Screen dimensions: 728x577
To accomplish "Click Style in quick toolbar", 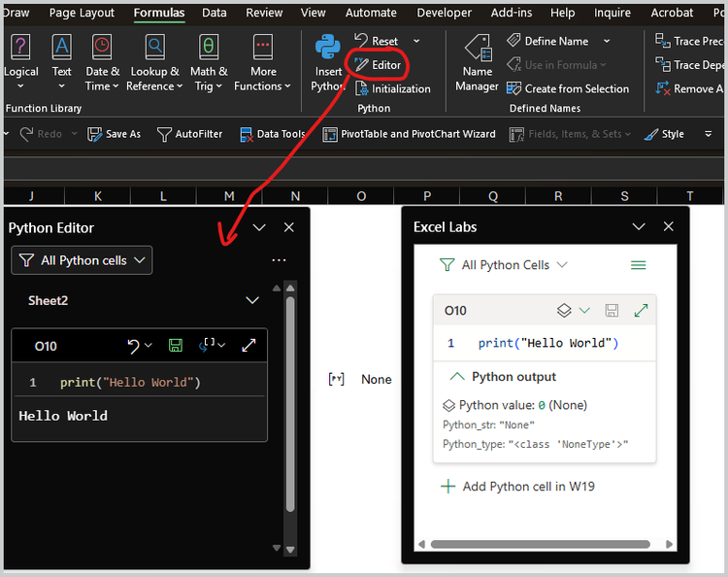I will [664, 134].
